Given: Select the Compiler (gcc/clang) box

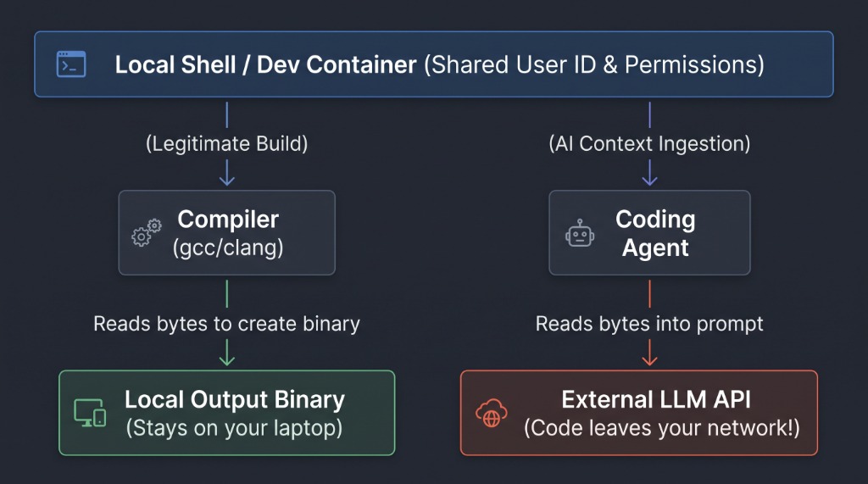Looking at the screenshot, I should [x=227, y=232].
